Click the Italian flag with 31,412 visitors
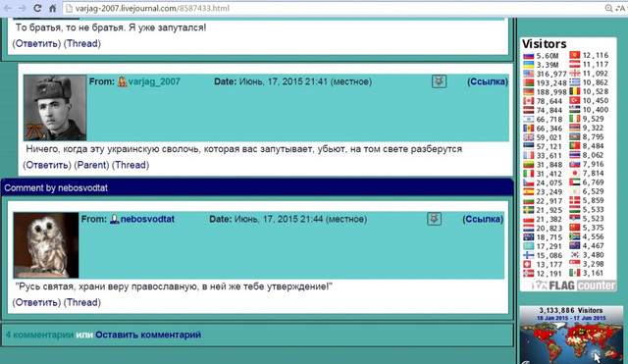 click(529, 174)
